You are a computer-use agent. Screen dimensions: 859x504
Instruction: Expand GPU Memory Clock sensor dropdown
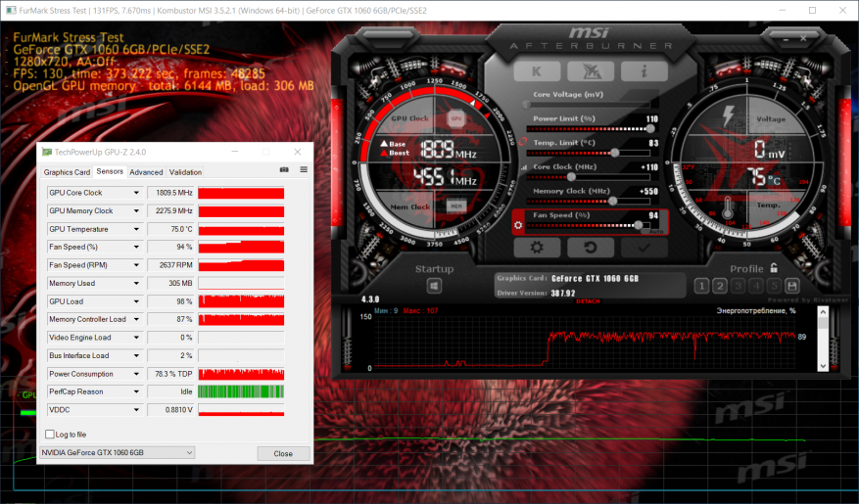pos(136,210)
